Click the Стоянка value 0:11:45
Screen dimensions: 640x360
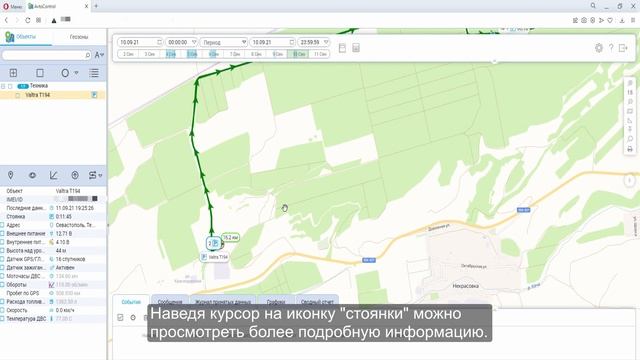pos(64,217)
